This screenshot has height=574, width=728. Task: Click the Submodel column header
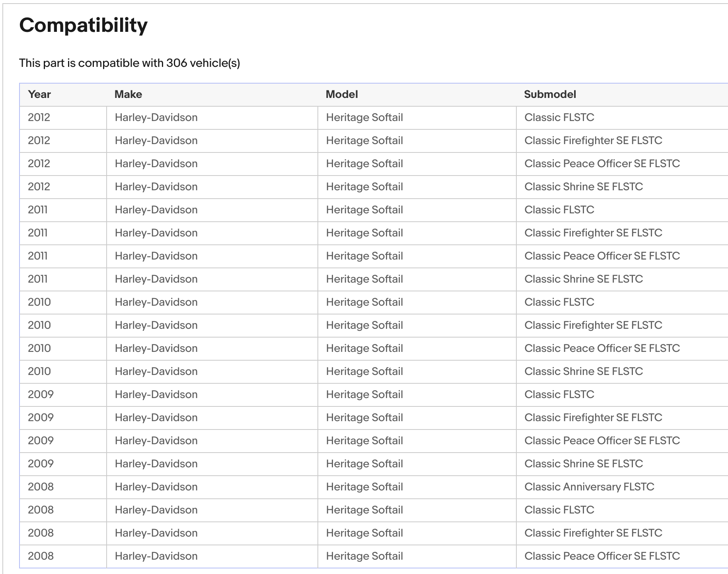[550, 94]
